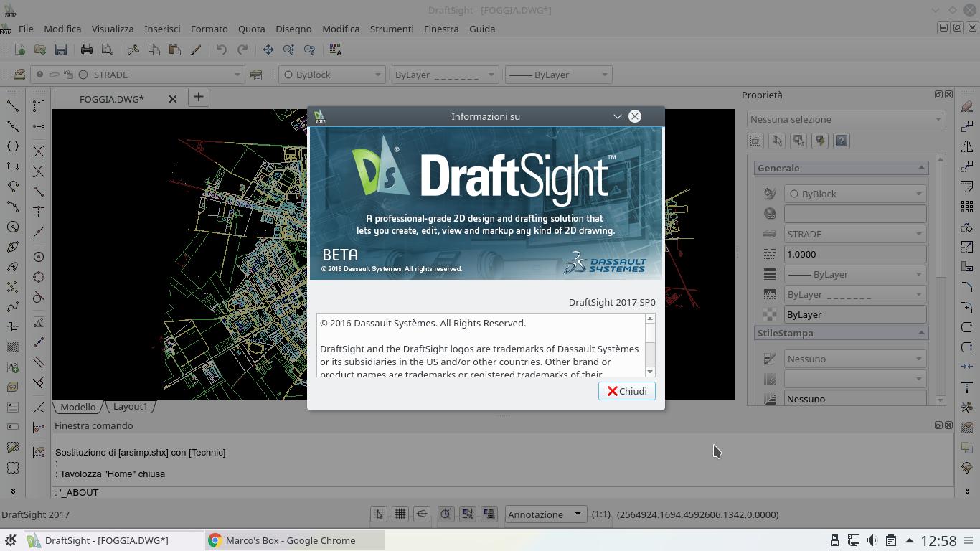980x551 pixels.
Task: Open the ByLayer line style dropdown
Action: pos(445,75)
